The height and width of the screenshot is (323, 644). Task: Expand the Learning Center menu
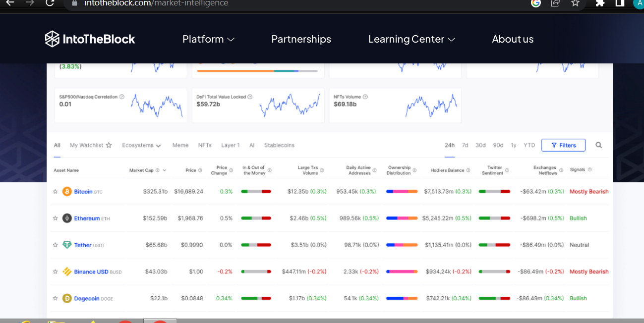[411, 39]
